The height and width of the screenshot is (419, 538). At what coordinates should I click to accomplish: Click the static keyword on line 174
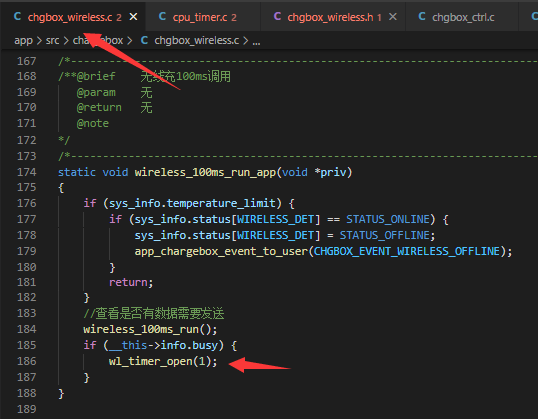(x=77, y=172)
